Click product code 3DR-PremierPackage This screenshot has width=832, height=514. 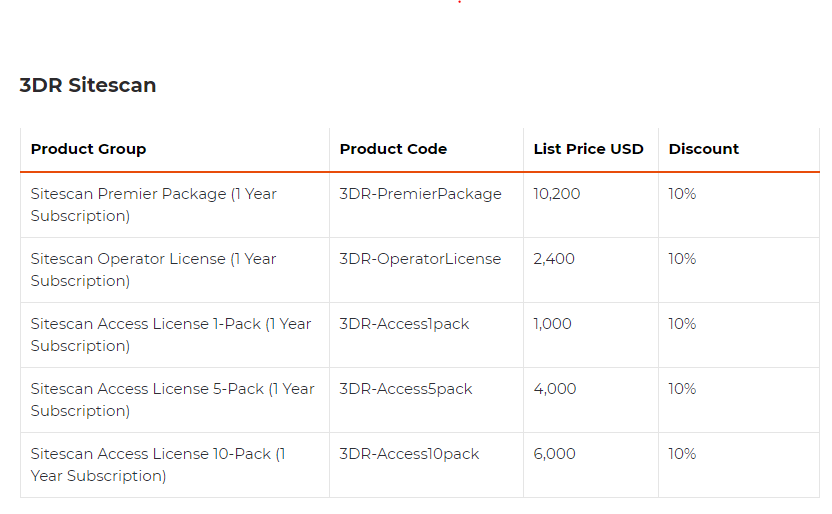click(x=420, y=194)
